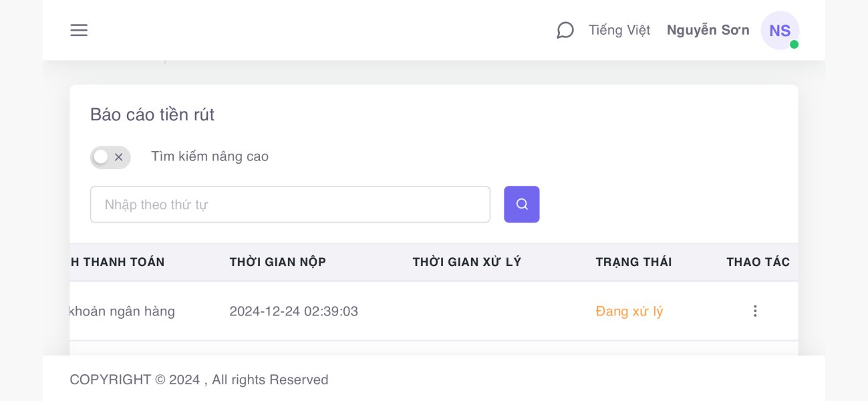Select the TRẠNG THÁI column header
This screenshot has width=868, height=401.
click(x=633, y=262)
